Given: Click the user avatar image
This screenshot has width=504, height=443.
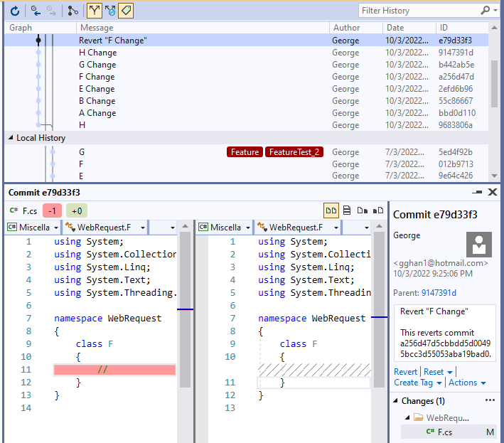Looking at the screenshot, I should [478, 245].
